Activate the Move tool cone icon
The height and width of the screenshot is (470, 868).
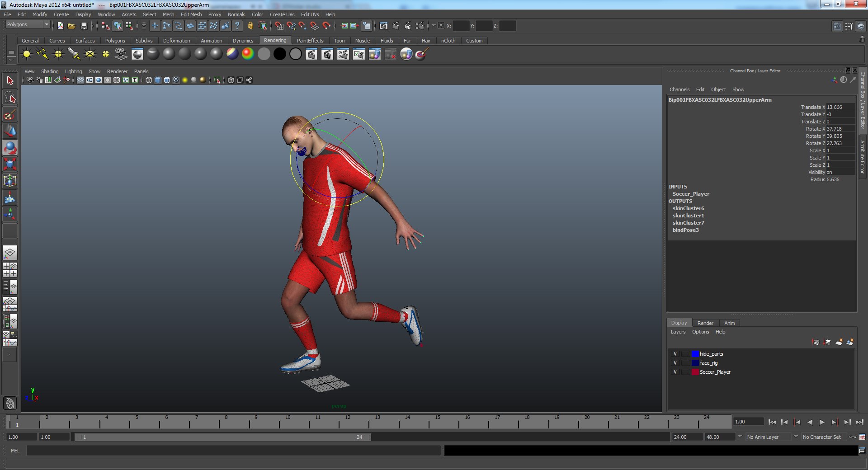[10, 131]
